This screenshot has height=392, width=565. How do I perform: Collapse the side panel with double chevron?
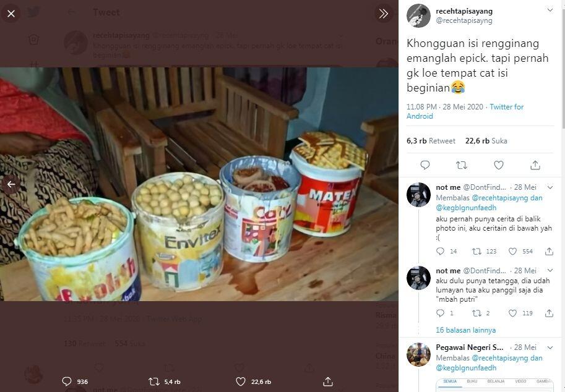383,13
